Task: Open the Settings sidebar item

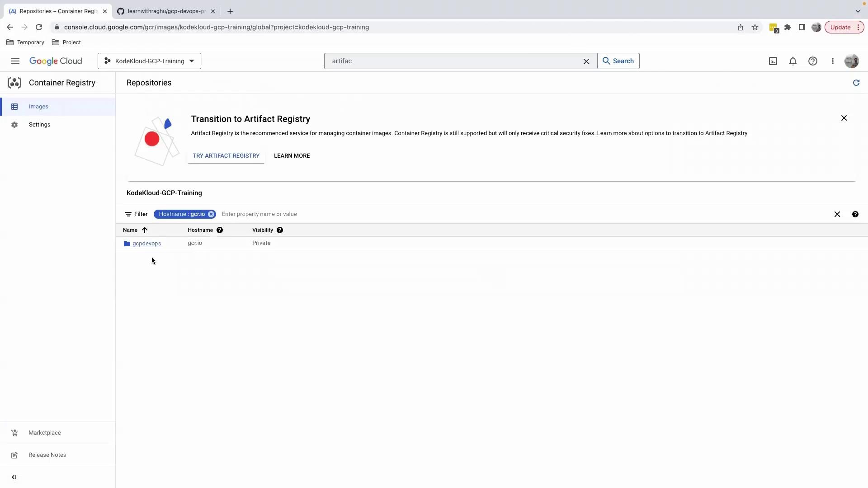Action: coord(39,125)
